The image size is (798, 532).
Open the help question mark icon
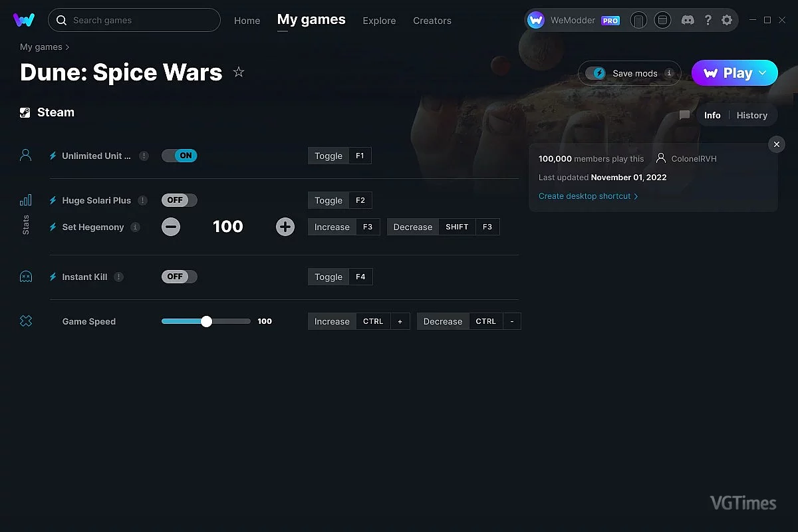708,21
